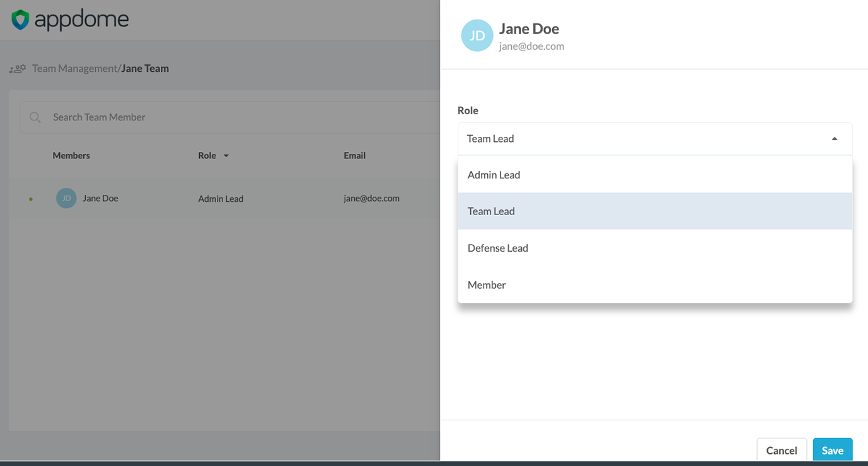
Task: Click the small JD avatar in member row
Action: 66,198
